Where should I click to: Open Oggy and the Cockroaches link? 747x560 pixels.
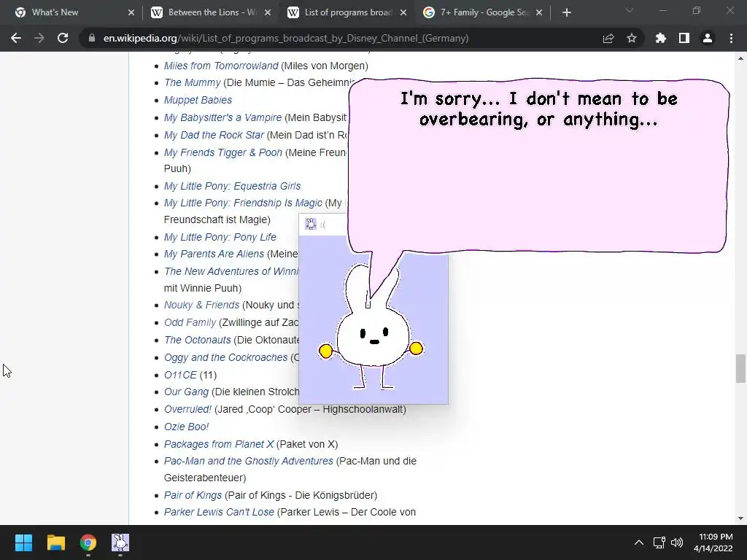pyautogui.click(x=226, y=357)
